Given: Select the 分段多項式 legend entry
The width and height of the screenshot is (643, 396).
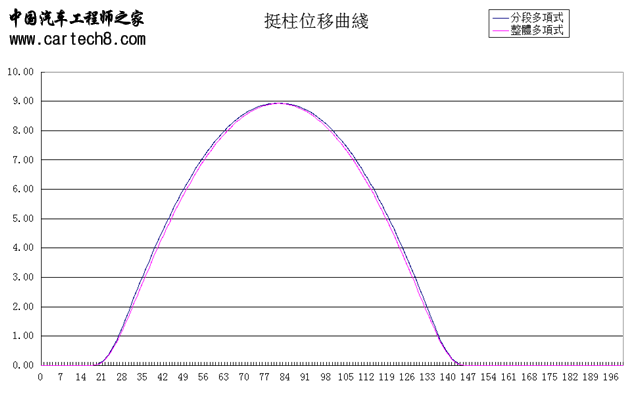Looking at the screenshot, I should (x=537, y=18).
